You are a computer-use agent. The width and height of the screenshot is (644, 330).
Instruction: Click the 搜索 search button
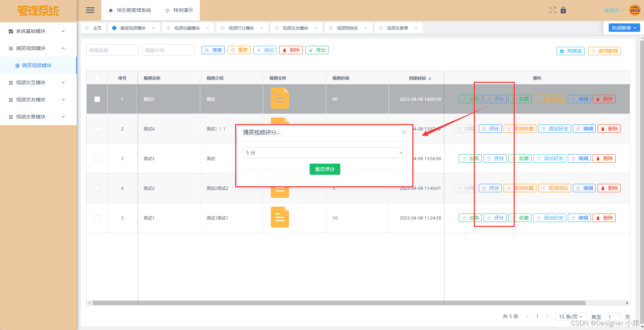[213, 50]
